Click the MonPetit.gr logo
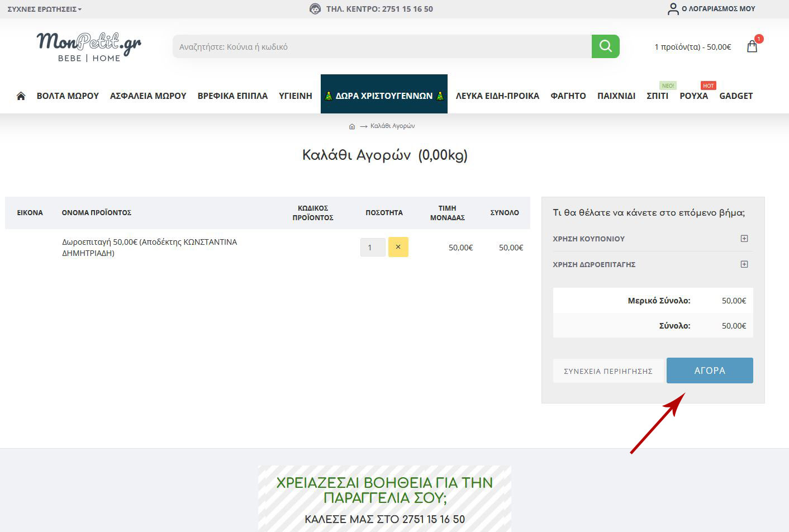 click(x=89, y=47)
